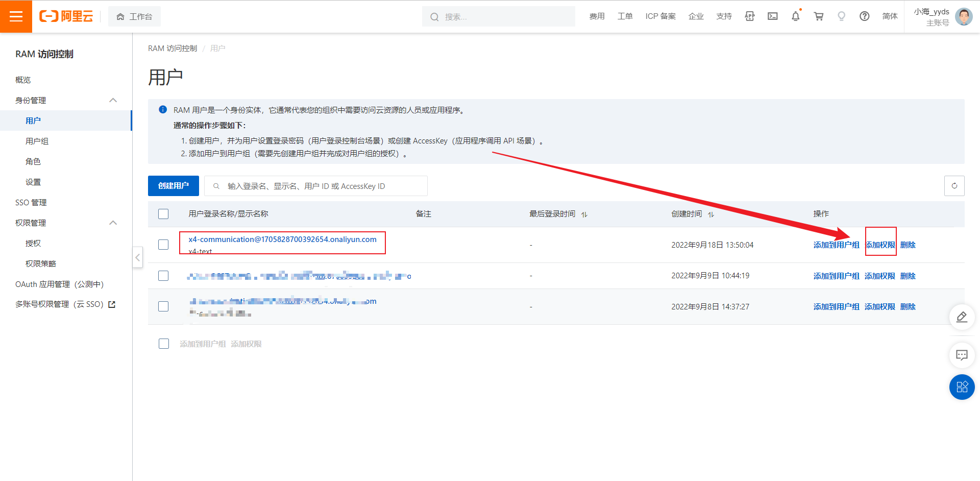Click 添加权限 for x4-communication user
Viewport: 980px width, 481px height.
[x=880, y=245]
